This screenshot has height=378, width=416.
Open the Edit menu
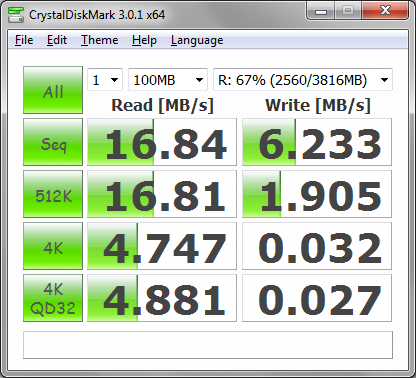pos(57,40)
